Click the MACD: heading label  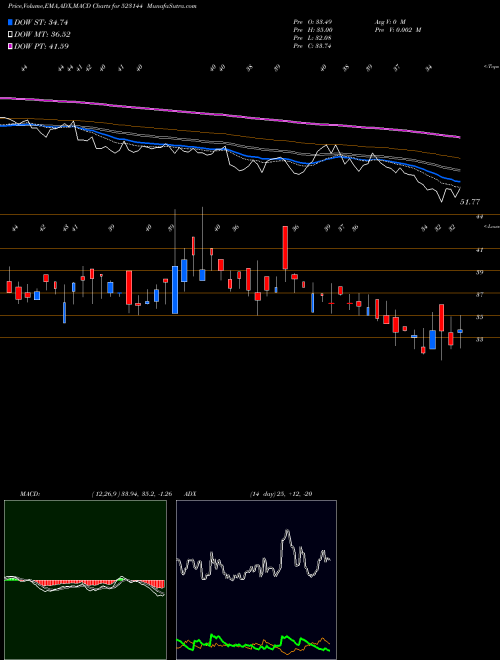pos(29,494)
